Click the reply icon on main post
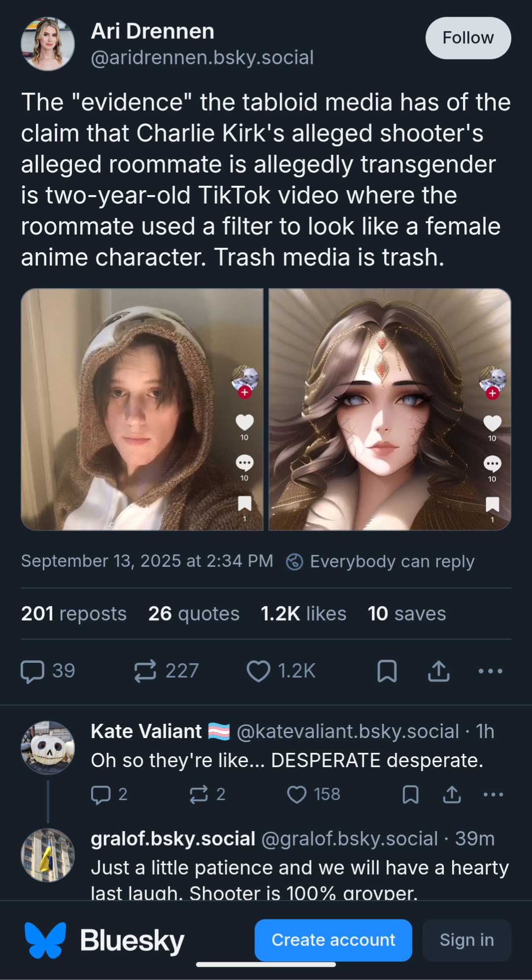The height and width of the screenshot is (980, 532). coord(33,671)
